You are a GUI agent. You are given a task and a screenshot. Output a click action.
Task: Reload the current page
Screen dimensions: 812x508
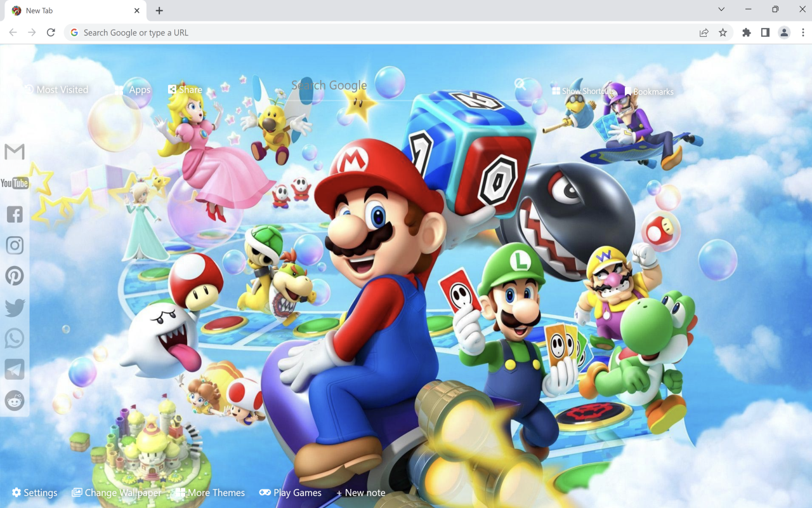coord(51,32)
